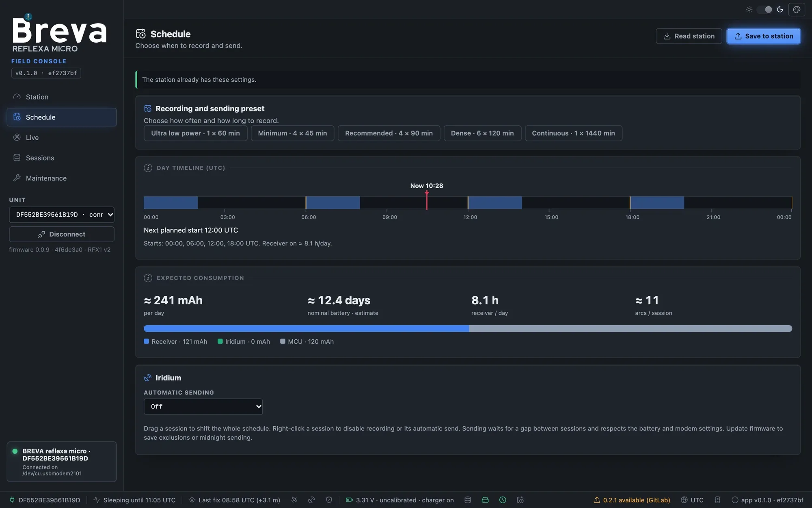Click the 0.2.1 available (GitLab) update link
812x508 pixels.
click(632, 500)
